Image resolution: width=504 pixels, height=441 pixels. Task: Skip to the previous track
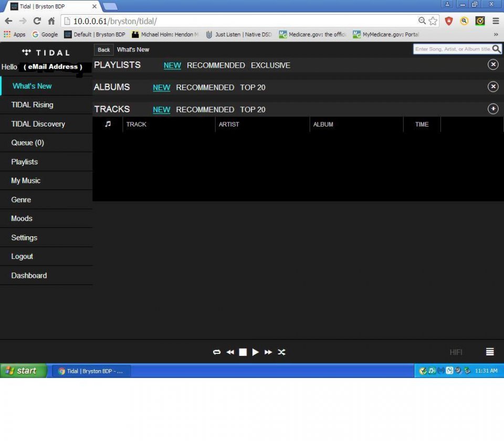(x=230, y=352)
